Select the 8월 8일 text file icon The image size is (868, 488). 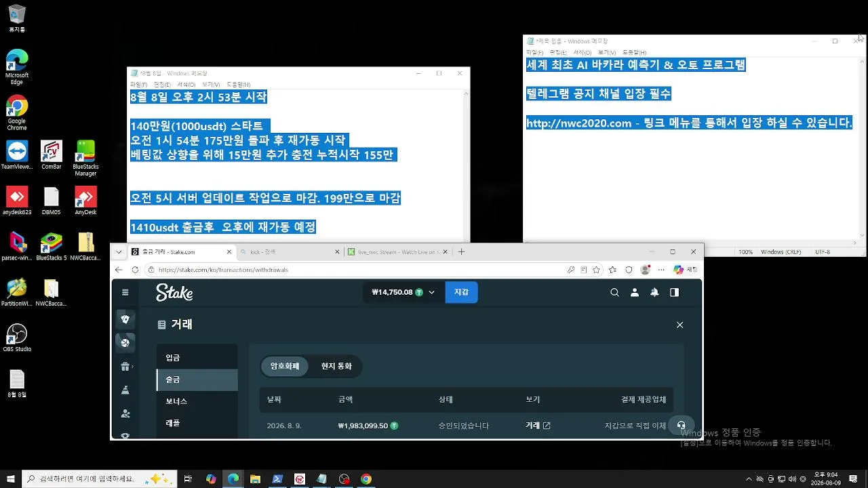point(17,384)
